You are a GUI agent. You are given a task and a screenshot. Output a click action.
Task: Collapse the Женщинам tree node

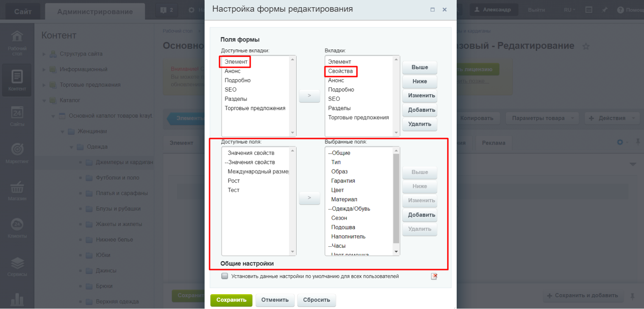[62, 132]
